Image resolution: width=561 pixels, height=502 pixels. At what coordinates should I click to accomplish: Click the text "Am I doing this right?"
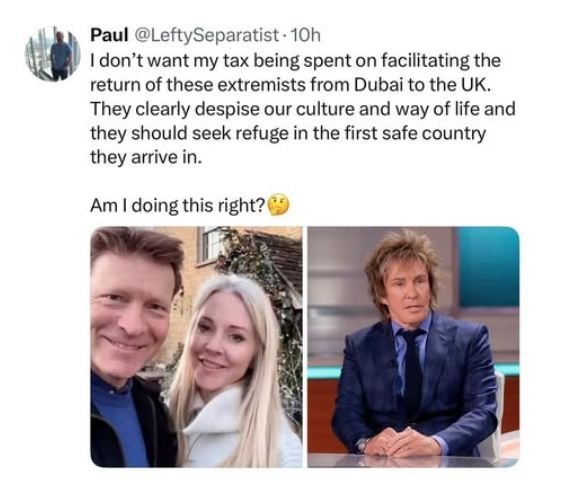[x=178, y=206]
